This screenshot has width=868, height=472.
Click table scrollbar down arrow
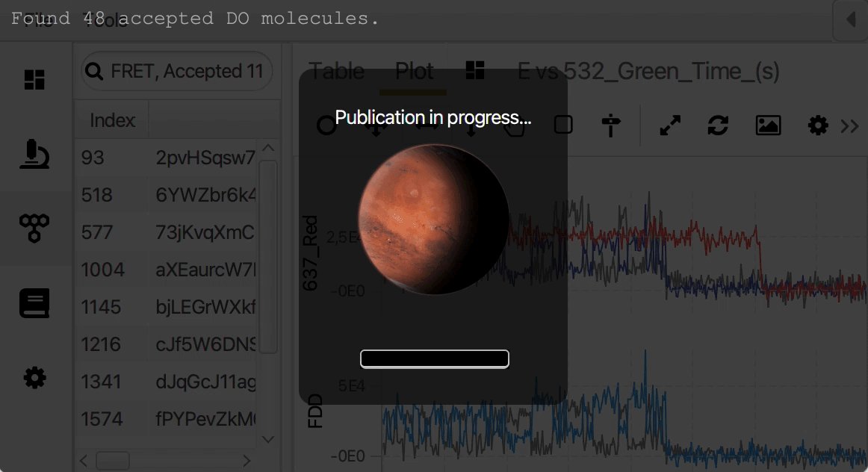tap(268, 439)
